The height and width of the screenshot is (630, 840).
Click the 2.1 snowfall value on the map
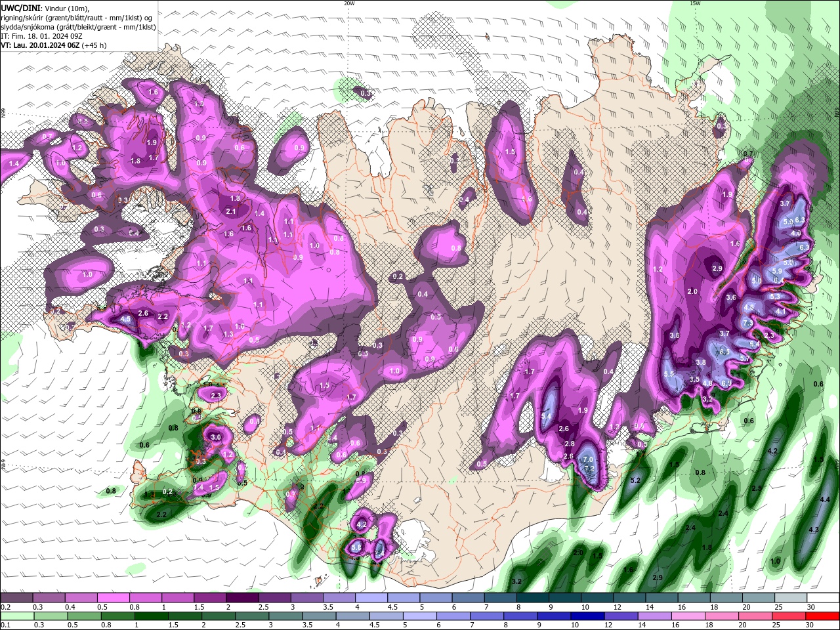231,211
